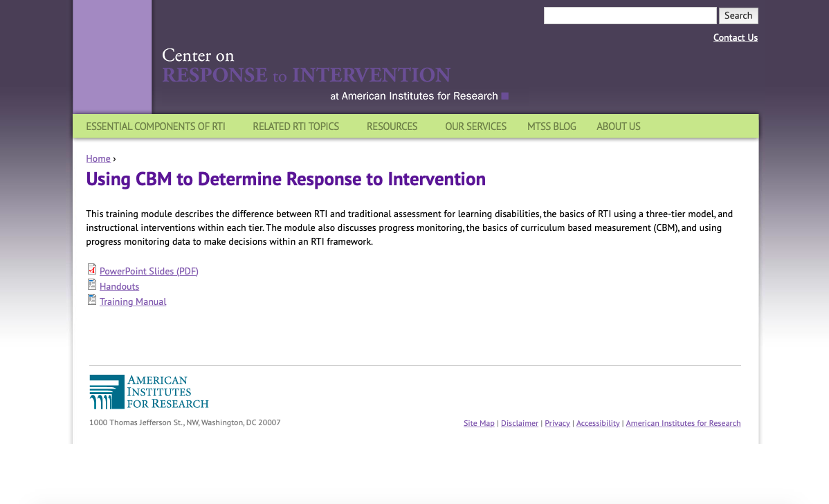
Task: Open the PowerPoint Slides (PDF) link
Action: 149,271
